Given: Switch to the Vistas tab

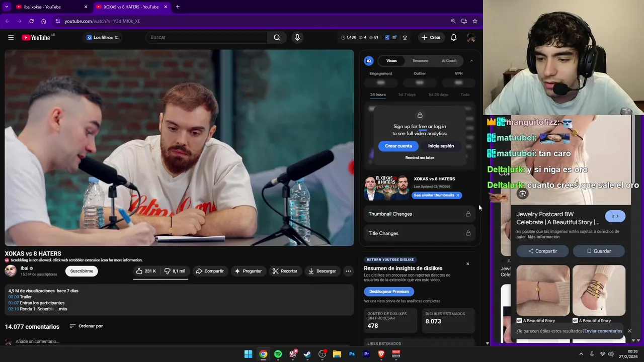Looking at the screenshot, I should point(391,61).
